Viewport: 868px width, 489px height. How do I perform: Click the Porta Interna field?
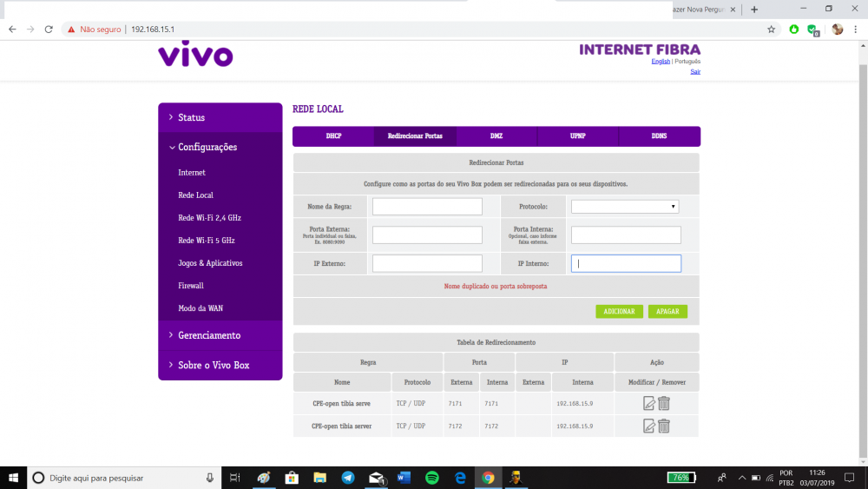[626, 235]
